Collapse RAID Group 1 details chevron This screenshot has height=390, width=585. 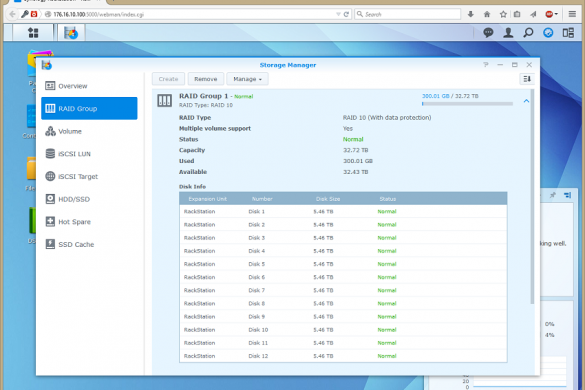(526, 101)
